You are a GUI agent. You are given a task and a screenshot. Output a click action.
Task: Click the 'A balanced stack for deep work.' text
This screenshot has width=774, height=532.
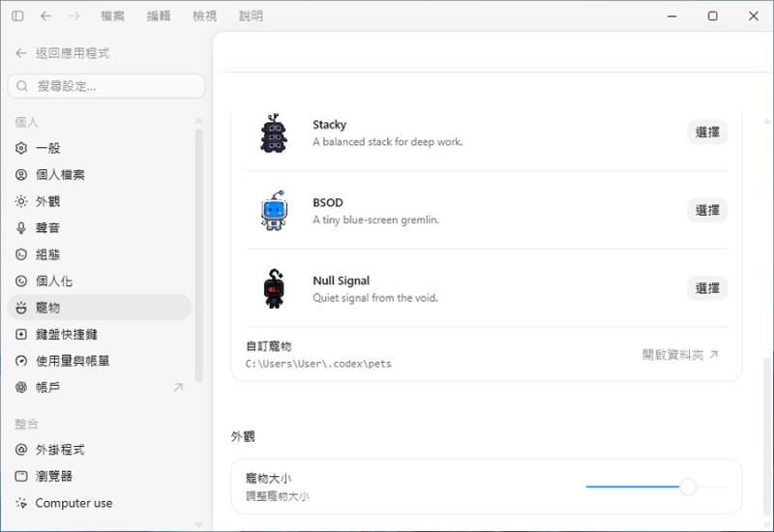[388, 142]
